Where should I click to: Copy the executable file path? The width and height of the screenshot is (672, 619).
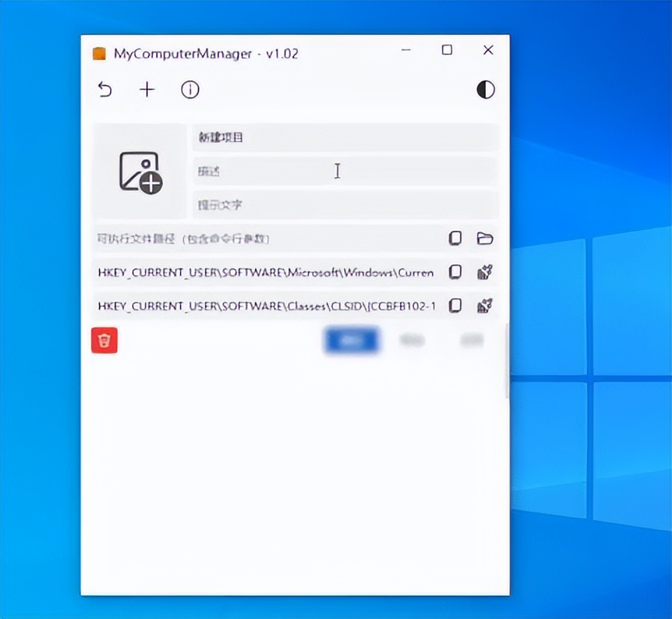(x=455, y=239)
